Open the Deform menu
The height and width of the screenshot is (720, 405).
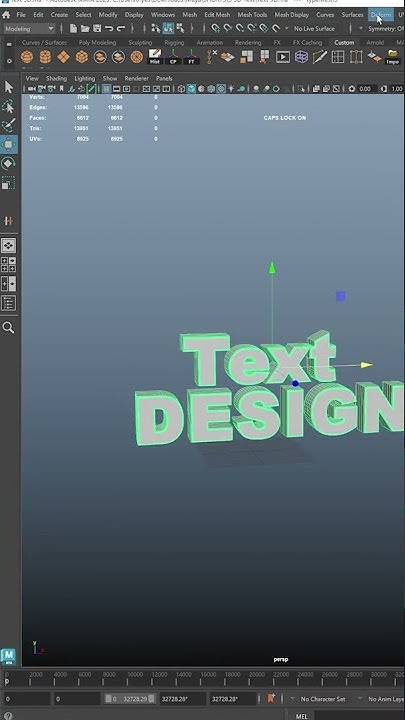381,15
